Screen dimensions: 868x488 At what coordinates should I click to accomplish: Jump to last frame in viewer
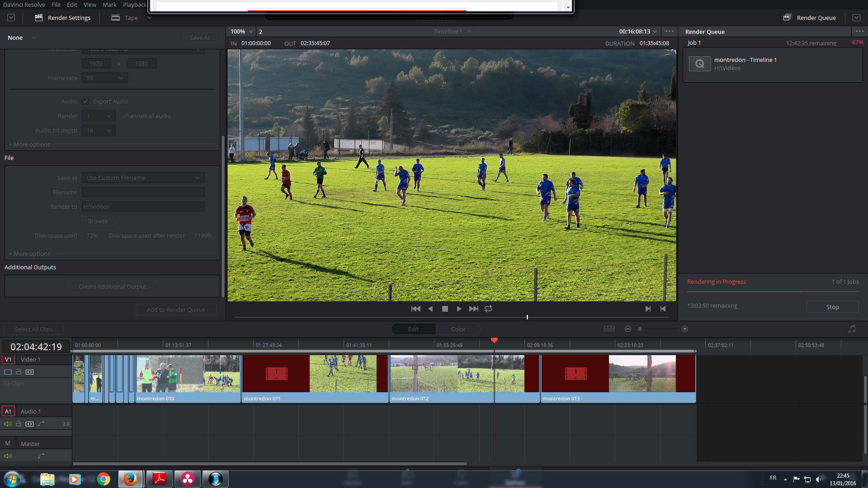(473, 309)
